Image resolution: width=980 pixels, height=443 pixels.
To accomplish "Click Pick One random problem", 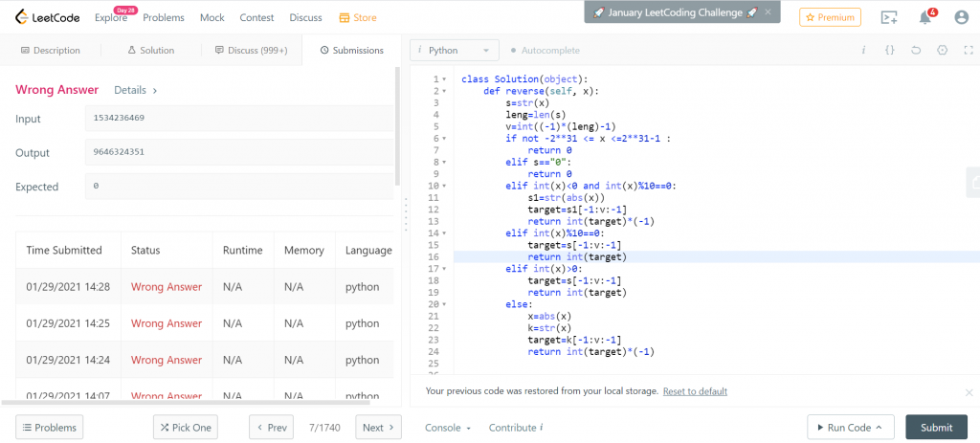I will tap(186, 428).
